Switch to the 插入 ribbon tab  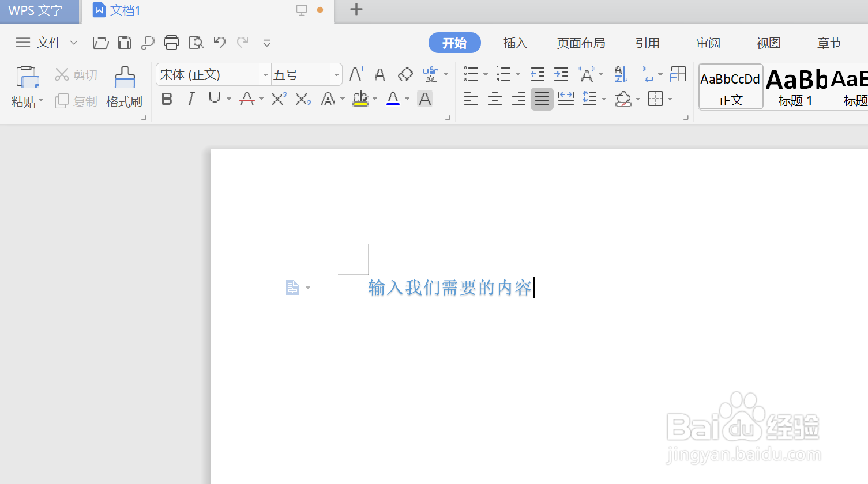click(x=515, y=42)
